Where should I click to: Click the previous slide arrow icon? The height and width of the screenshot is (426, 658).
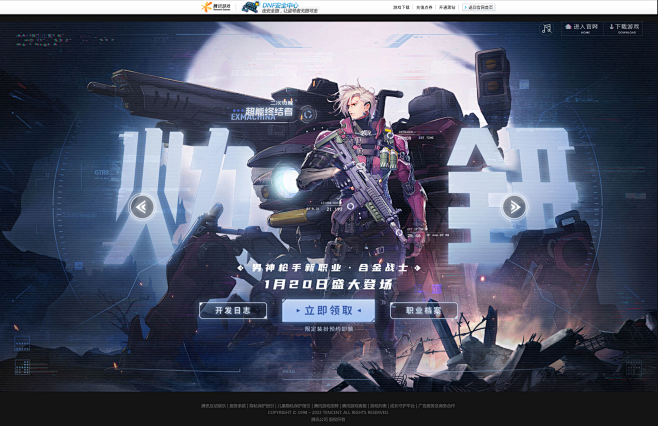(x=142, y=207)
